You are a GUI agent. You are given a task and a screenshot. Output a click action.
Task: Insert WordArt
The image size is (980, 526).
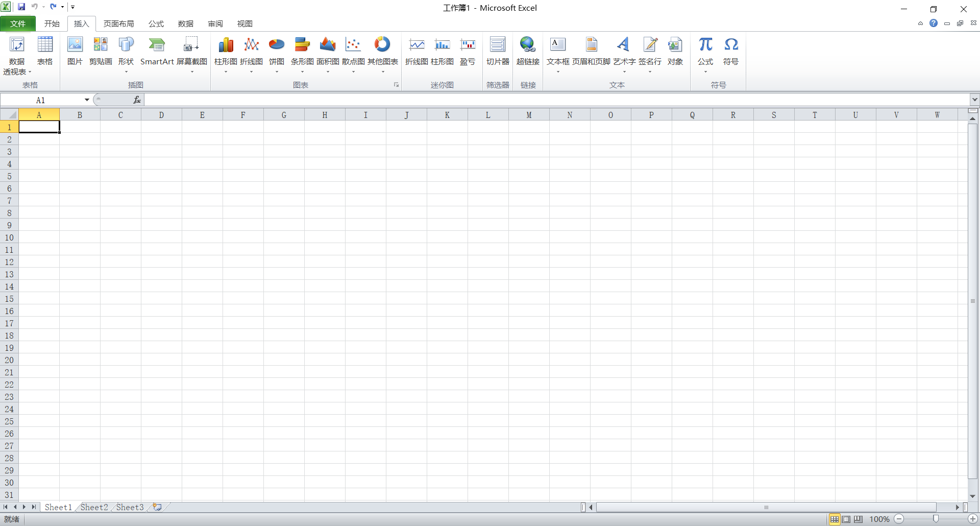(x=623, y=51)
